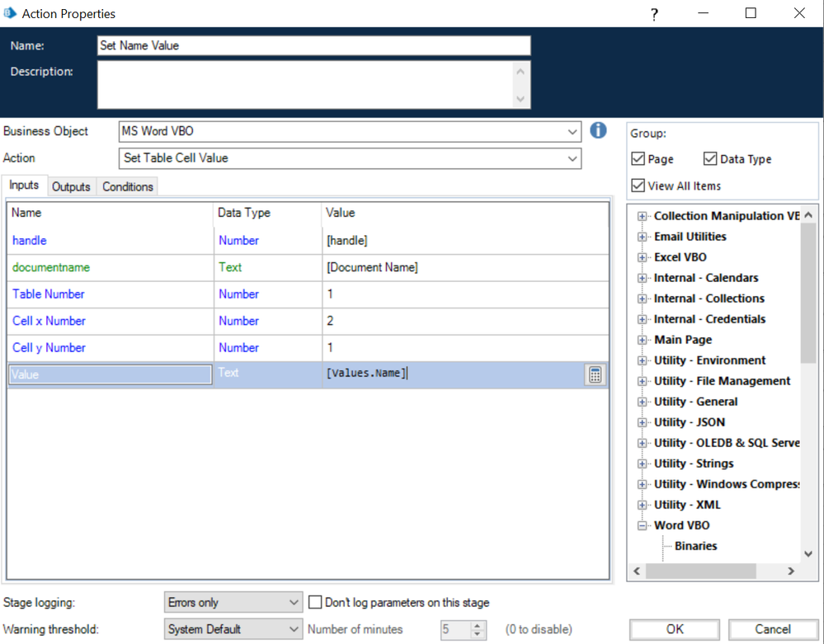Expand the Excel VBO tree node
824x644 pixels.
tap(642, 257)
